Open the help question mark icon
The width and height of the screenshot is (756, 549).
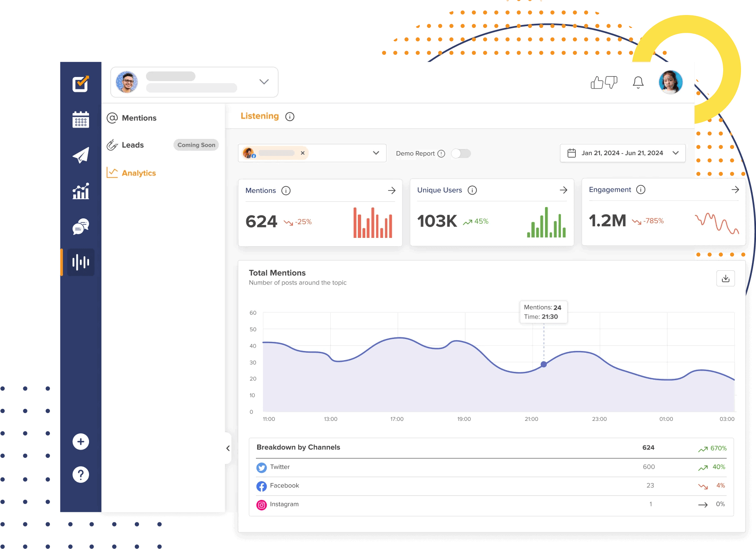[x=81, y=475]
